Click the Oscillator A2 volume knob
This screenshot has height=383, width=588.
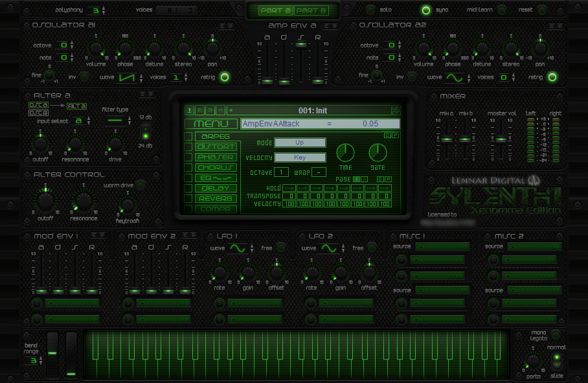424,49
